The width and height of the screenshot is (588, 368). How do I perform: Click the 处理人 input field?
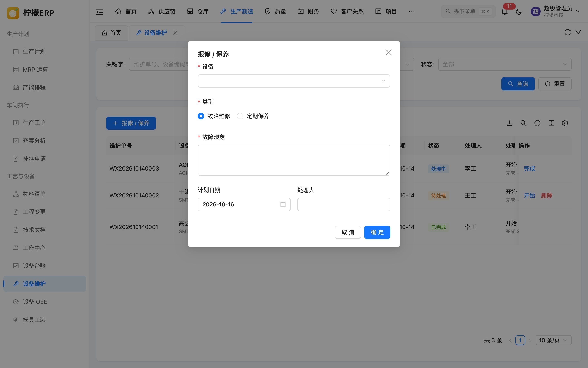pos(344,204)
